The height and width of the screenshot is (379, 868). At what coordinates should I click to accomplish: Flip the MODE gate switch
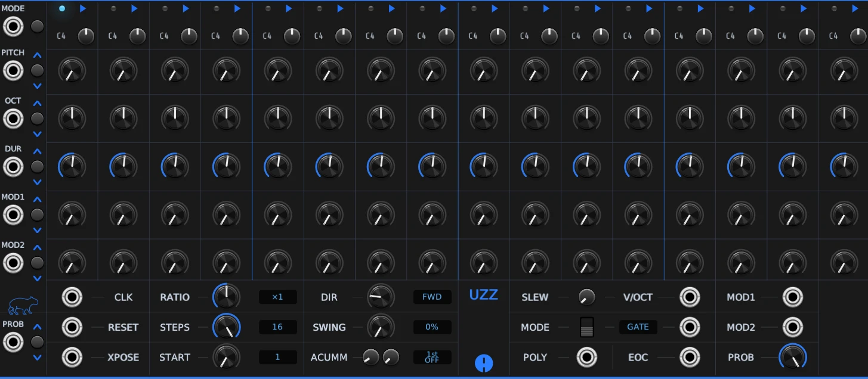[x=587, y=327]
